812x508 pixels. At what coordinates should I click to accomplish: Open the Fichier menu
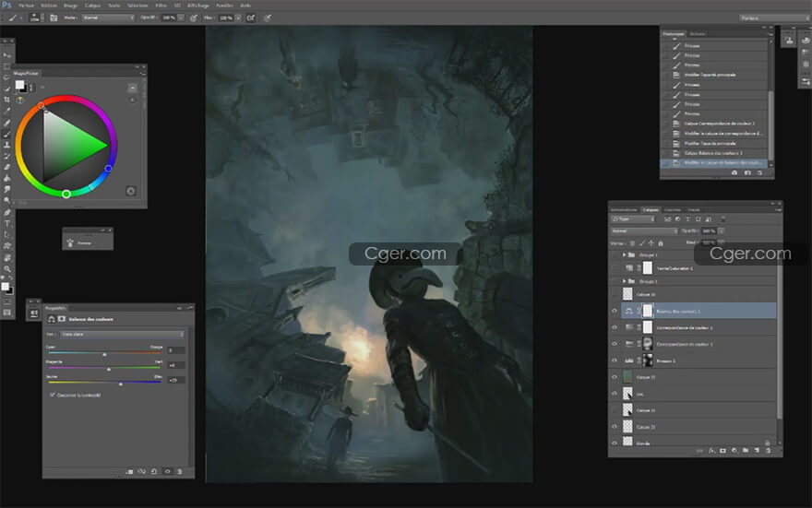click(x=26, y=6)
